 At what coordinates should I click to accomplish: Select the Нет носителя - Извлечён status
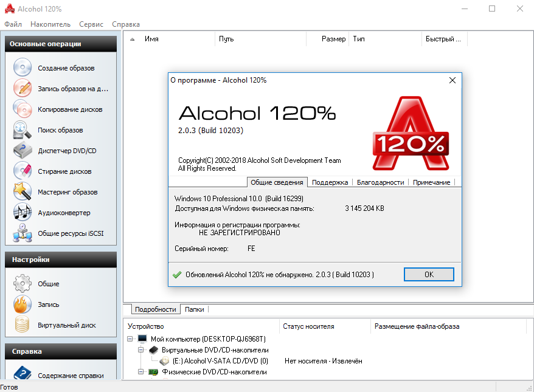click(323, 360)
